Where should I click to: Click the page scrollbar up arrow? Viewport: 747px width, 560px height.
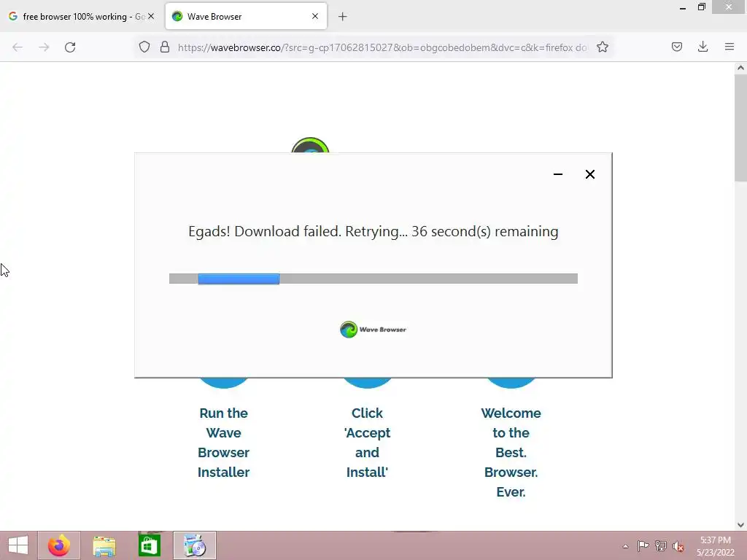(740, 68)
